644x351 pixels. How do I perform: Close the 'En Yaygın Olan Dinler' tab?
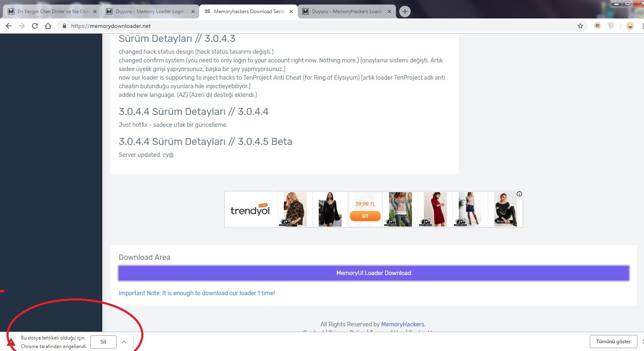pyautogui.click(x=94, y=11)
